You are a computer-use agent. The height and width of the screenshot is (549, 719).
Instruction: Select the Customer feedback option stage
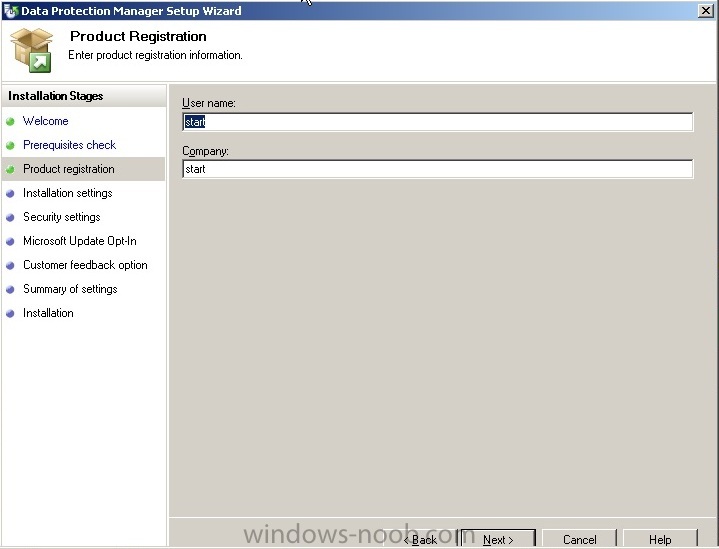click(85, 265)
